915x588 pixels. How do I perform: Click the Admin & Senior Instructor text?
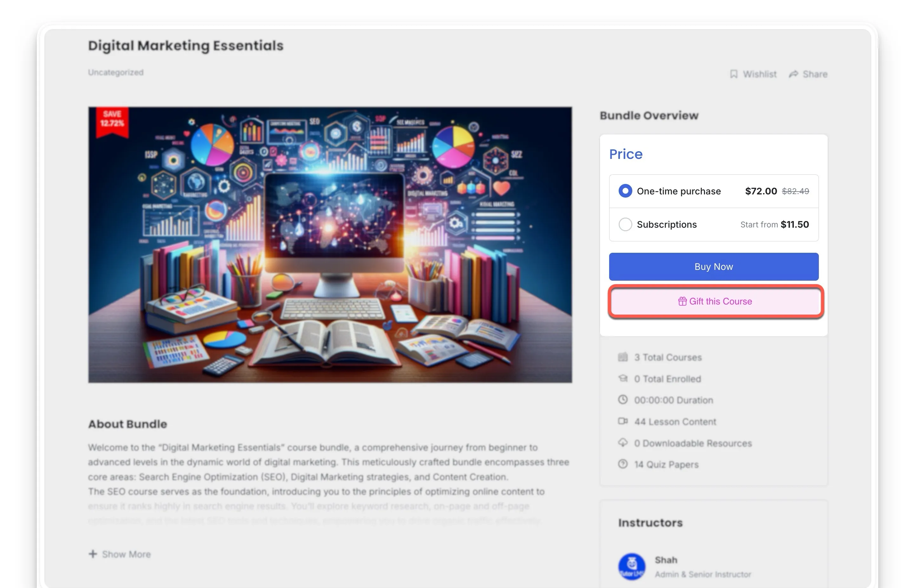point(703,574)
